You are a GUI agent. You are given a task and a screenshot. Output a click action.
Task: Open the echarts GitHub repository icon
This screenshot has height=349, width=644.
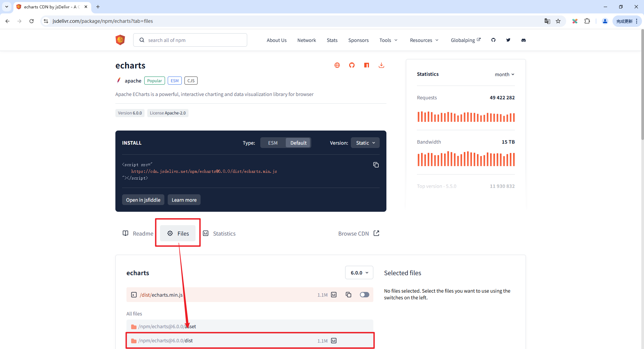(x=352, y=65)
